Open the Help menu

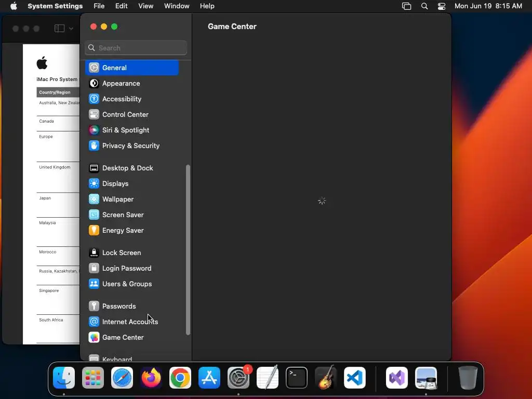pos(207,6)
